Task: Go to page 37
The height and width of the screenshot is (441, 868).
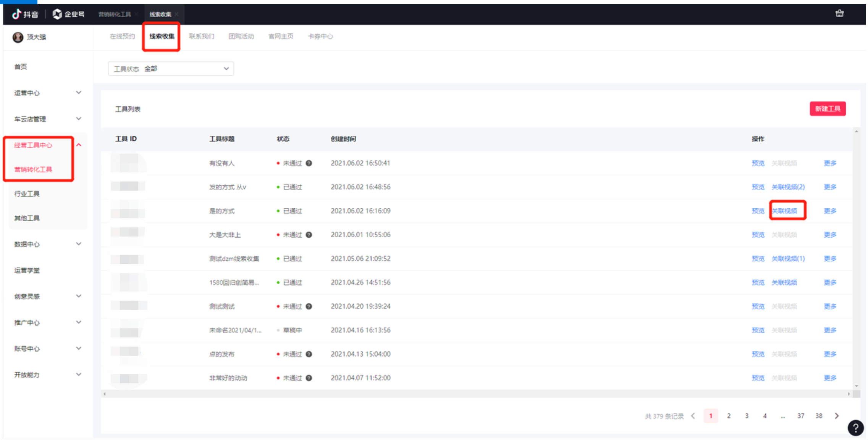Action: coord(801,416)
